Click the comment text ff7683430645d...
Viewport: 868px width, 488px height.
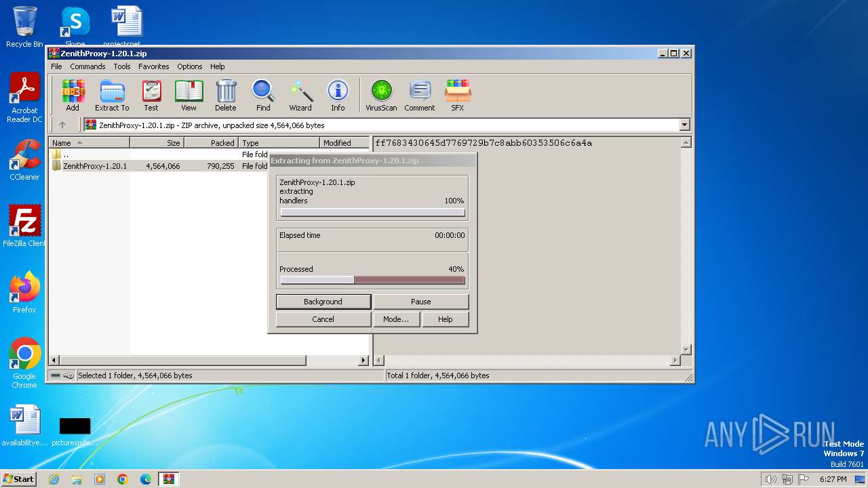(x=484, y=143)
